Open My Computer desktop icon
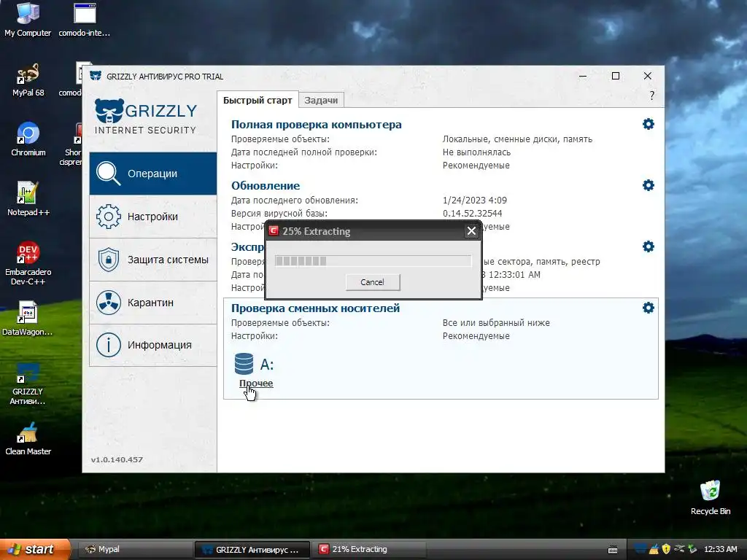Viewport: 747px width, 560px height. click(28, 20)
